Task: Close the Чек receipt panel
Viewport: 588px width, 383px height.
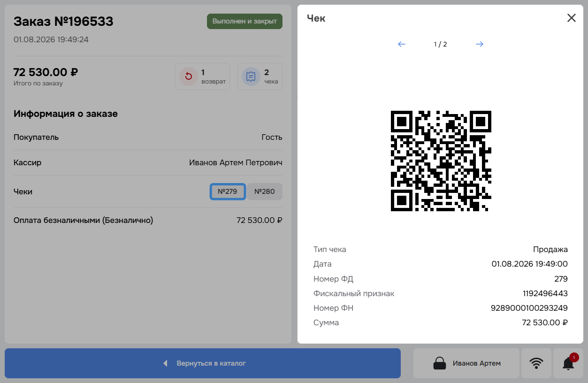Action: (571, 18)
